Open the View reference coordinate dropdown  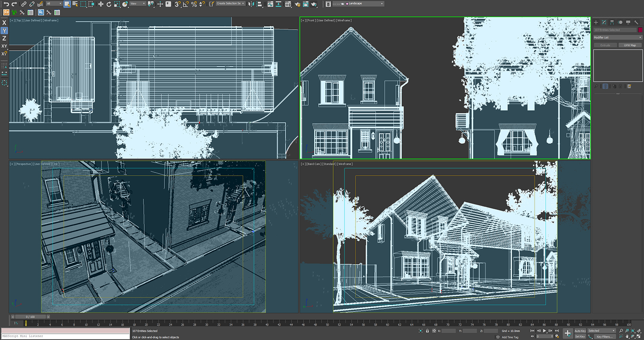click(x=138, y=3)
